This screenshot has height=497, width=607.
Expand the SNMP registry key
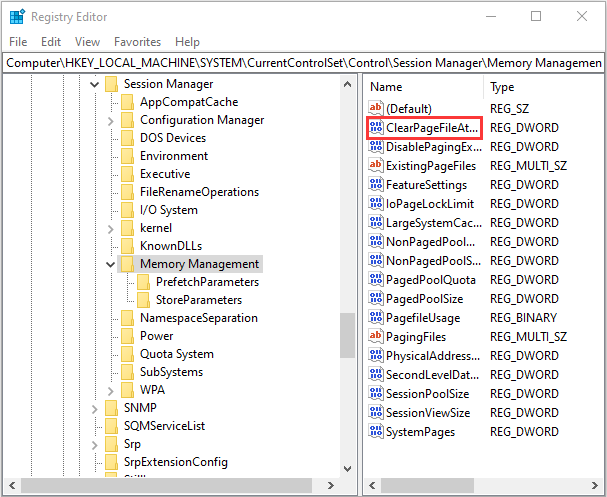94,408
